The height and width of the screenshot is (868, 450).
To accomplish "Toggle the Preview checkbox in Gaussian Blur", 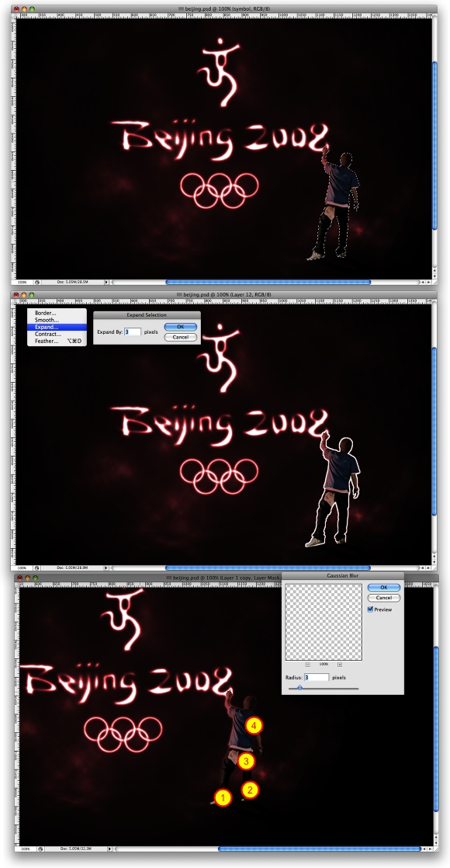I will coord(370,609).
